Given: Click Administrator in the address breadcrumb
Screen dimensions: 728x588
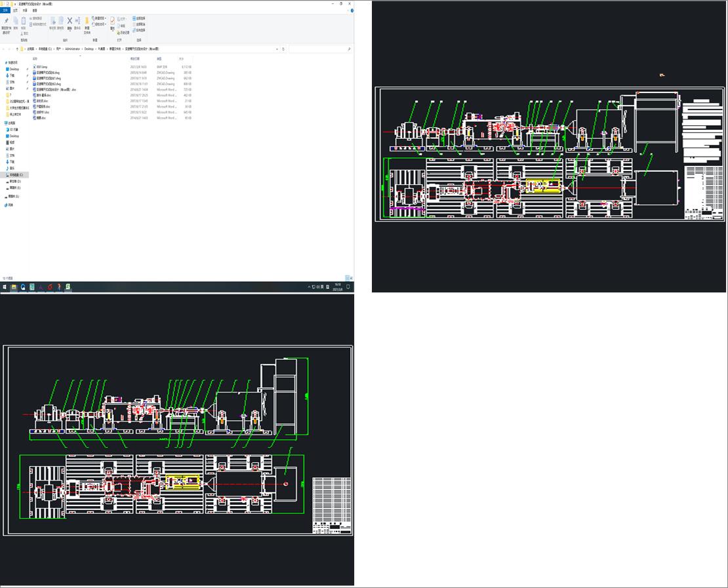Looking at the screenshot, I should (x=72, y=49).
